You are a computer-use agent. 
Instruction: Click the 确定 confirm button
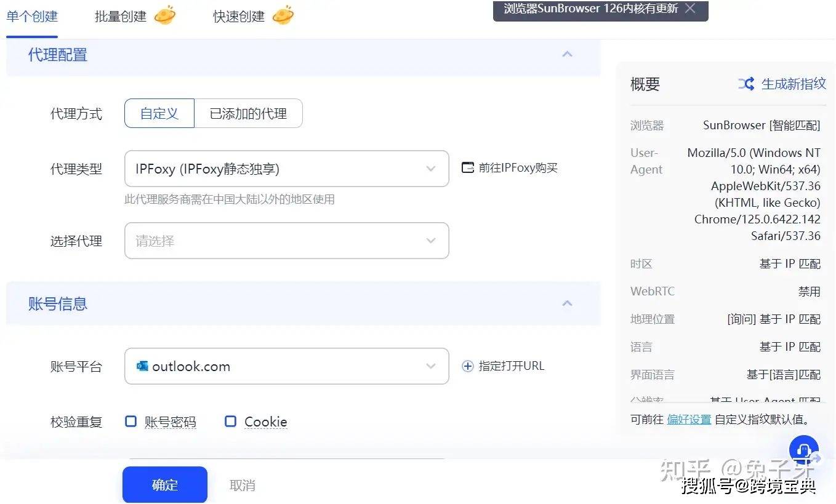coord(164,485)
